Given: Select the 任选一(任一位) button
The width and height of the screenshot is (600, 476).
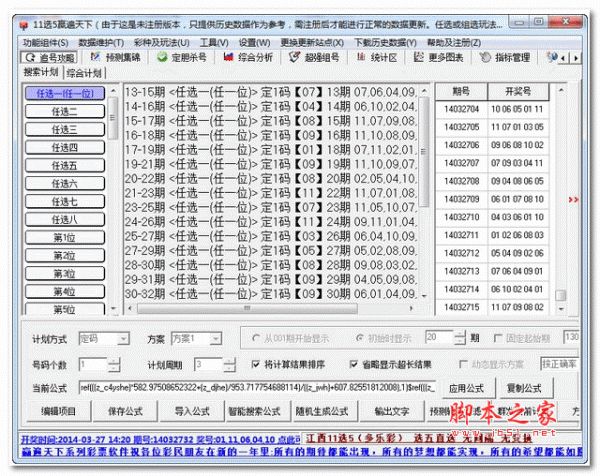Looking at the screenshot, I should coord(65,93).
